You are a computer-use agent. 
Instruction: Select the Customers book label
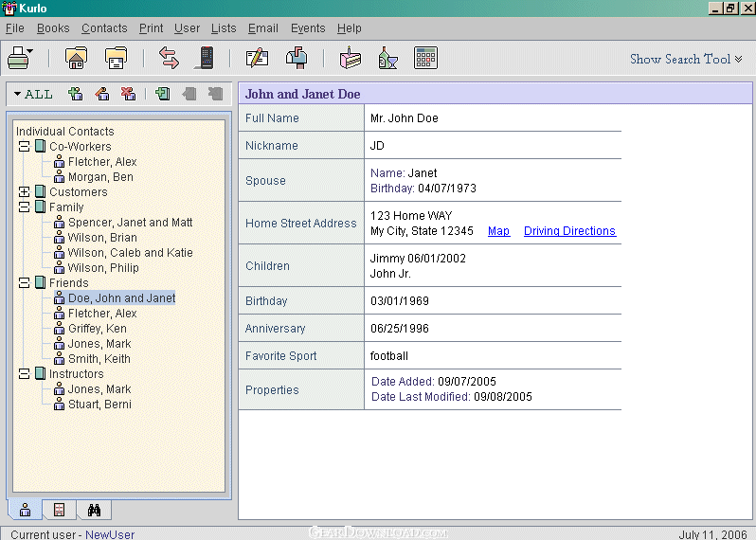[78, 192]
